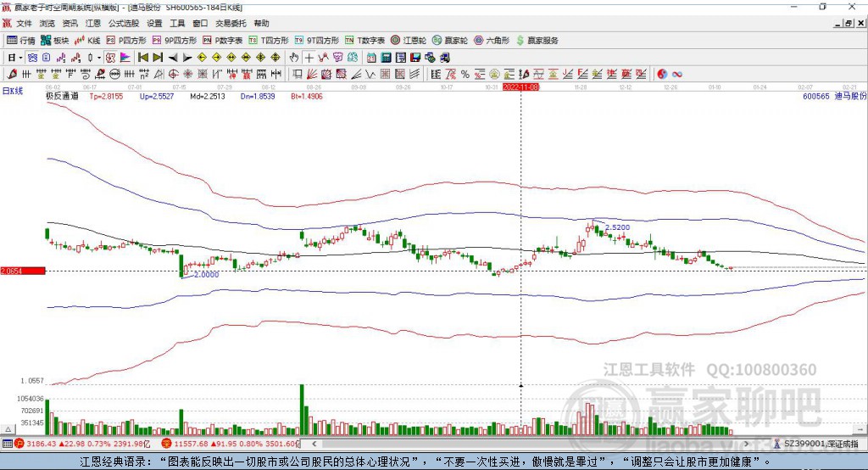Toggle the crosshair cursor tool
This screenshot has width=868, height=470.
[x=309, y=58]
